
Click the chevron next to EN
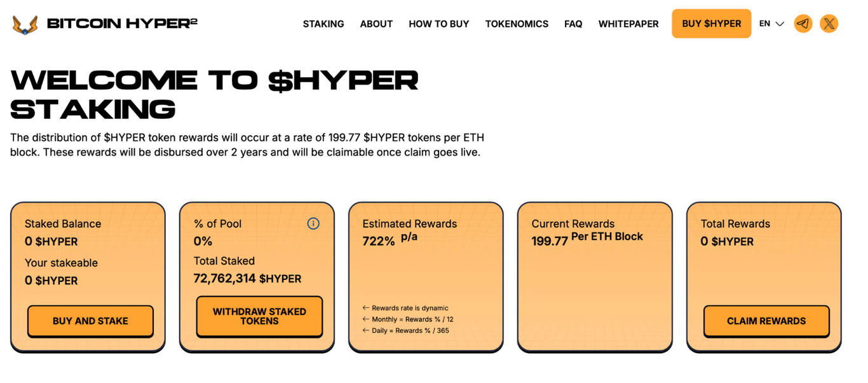tap(780, 24)
